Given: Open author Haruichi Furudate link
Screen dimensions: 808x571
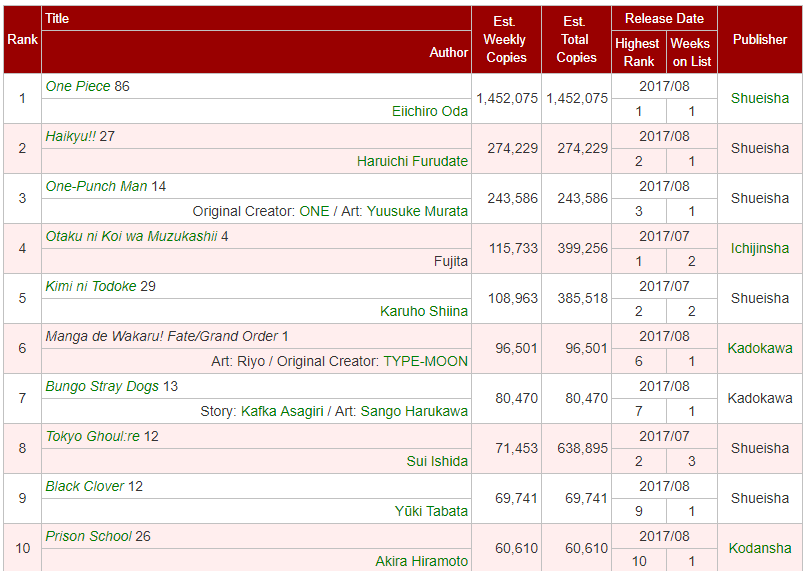Looking at the screenshot, I should 412,161.
